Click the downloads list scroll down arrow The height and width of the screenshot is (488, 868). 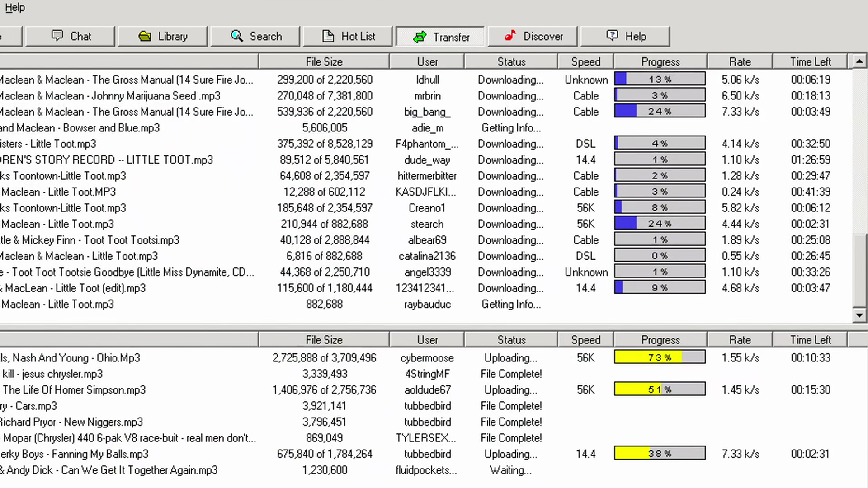click(859, 315)
